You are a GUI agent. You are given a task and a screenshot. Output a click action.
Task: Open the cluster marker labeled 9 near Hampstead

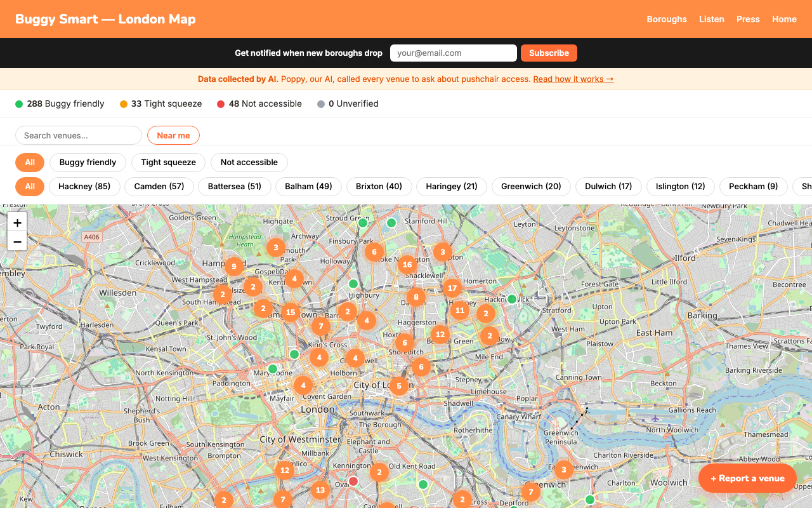click(234, 267)
